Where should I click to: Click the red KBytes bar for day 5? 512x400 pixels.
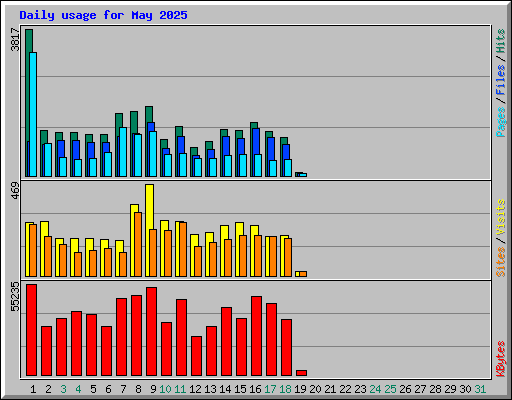click(x=92, y=345)
